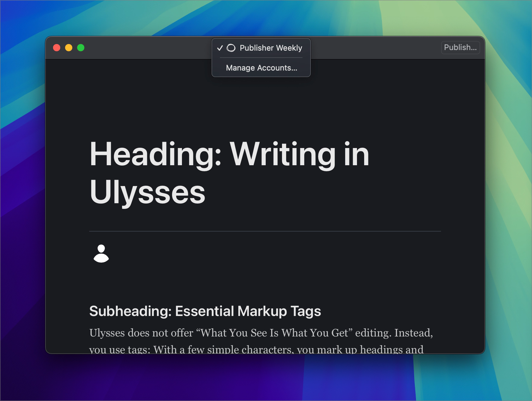The height and width of the screenshot is (401, 532).
Task: Zoom the window with green button
Action: coord(81,48)
